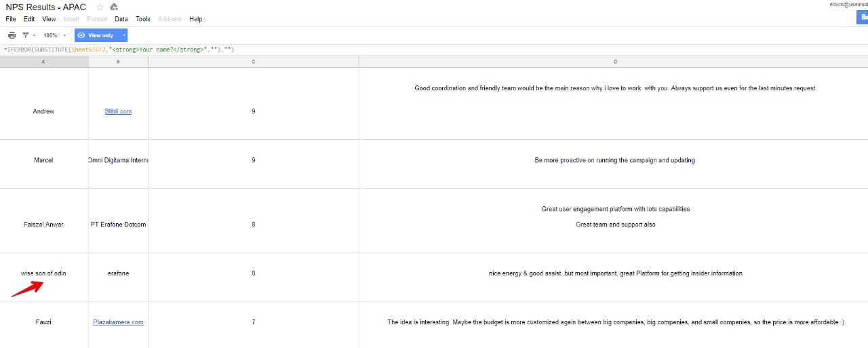
Task: Expand the View only dropdown arrow
Action: 123,35
